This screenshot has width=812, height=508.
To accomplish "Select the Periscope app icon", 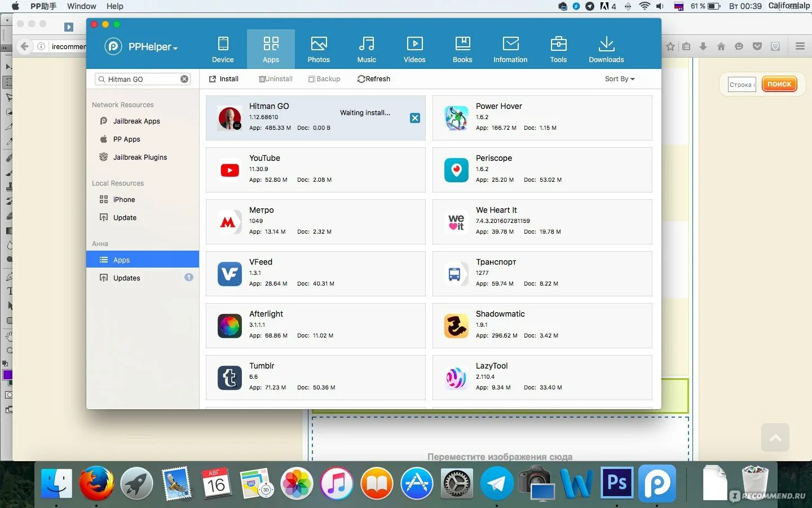I will point(456,170).
